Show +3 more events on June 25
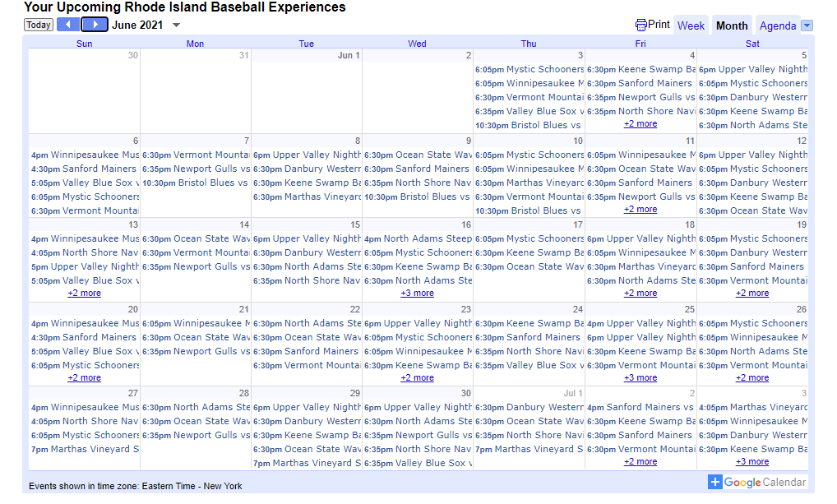This screenshot has width=837, height=504. click(x=640, y=378)
